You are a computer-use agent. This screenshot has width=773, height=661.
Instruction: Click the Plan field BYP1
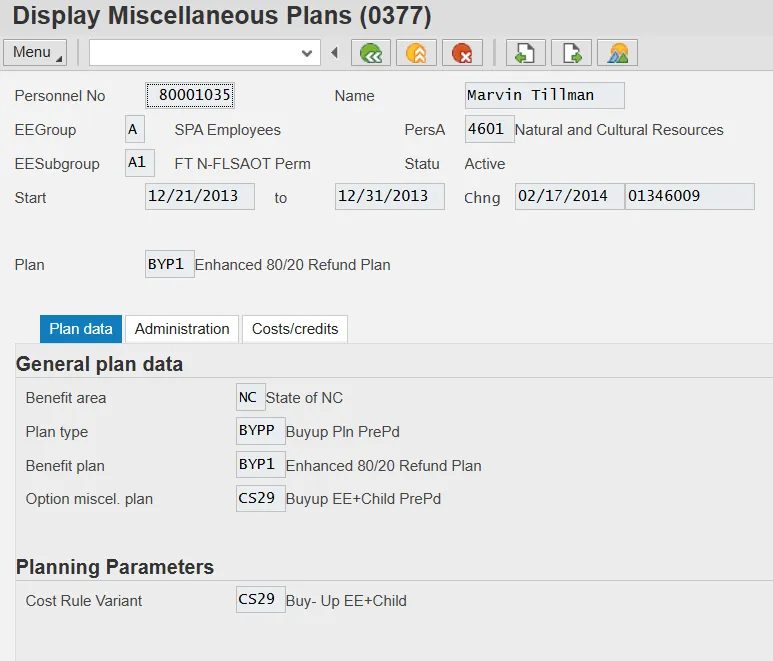click(x=170, y=264)
